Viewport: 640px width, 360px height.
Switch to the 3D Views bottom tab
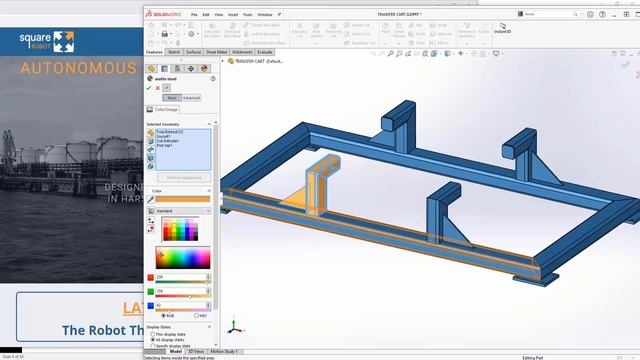pyautogui.click(x=196, y=351)
